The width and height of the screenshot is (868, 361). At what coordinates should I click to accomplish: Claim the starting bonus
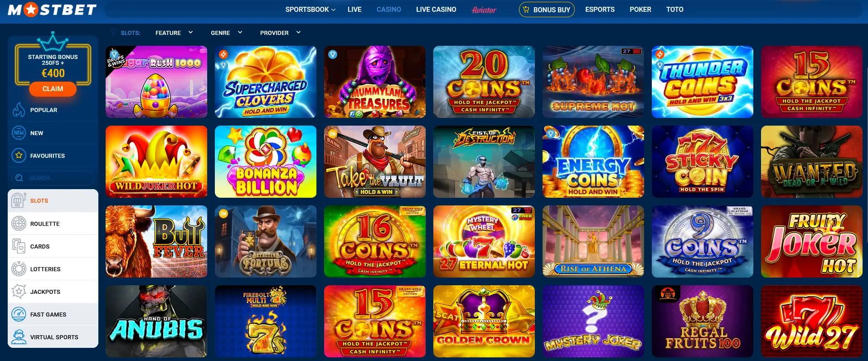pos(53,89)
